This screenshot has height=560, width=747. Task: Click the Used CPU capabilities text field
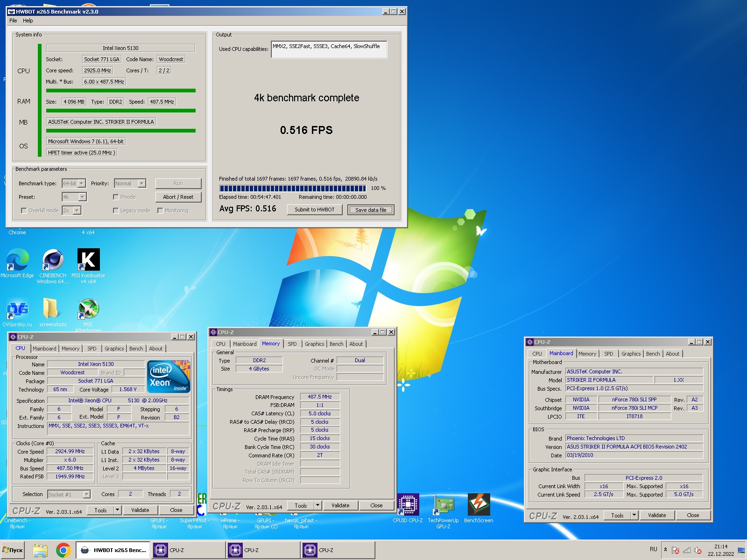(x=329, y=49)
